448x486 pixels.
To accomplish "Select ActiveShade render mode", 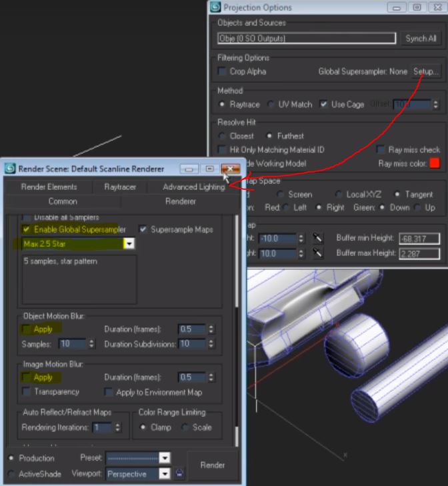I will (11, 473).
